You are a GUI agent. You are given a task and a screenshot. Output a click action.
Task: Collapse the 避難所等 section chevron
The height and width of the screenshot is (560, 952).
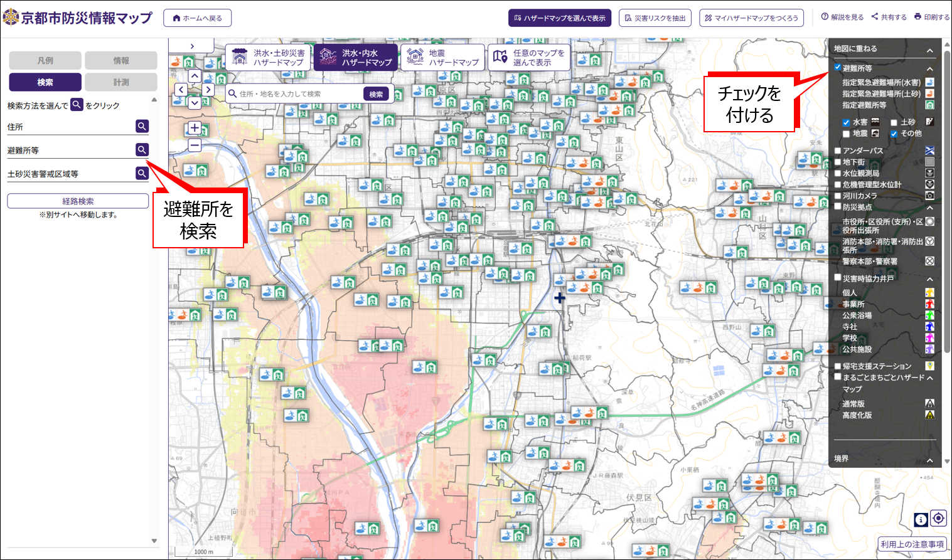click(x=929, y=68)
